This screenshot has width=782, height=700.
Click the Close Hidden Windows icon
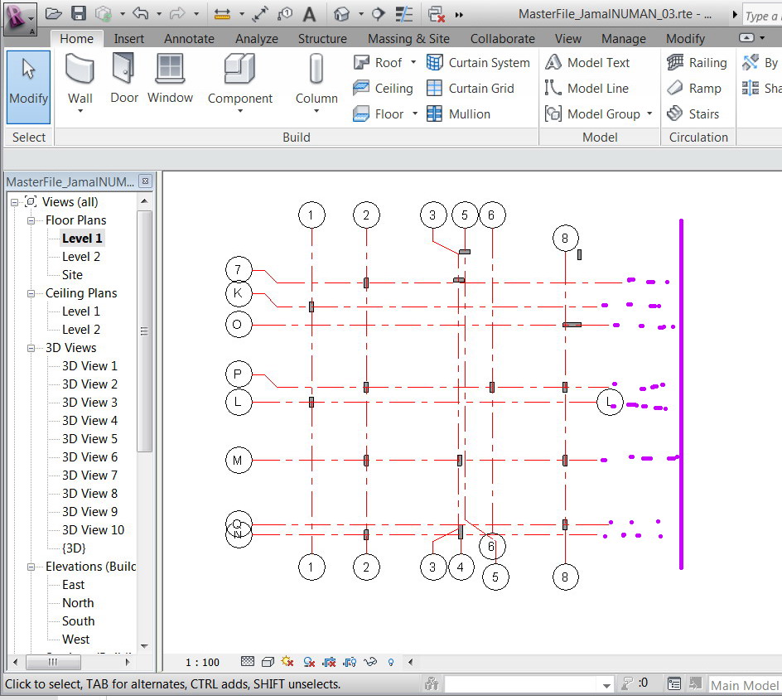coord(437,14)
